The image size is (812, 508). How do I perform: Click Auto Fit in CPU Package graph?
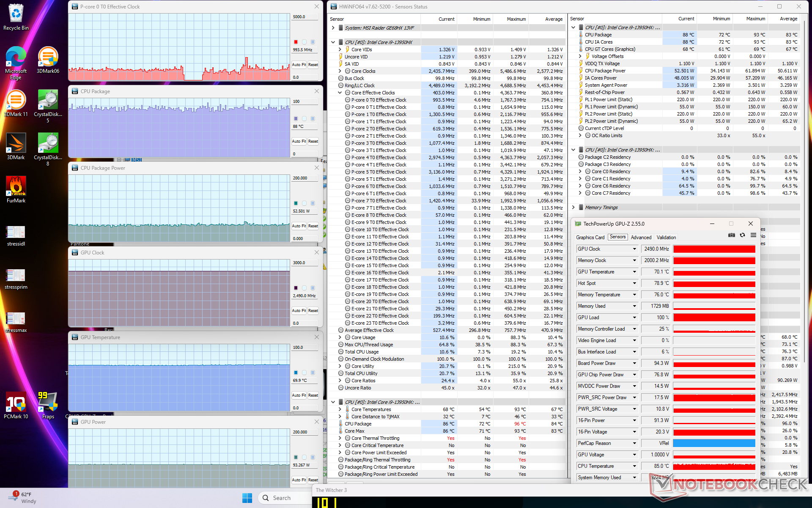pyautogui.click(x=299, y=141)
